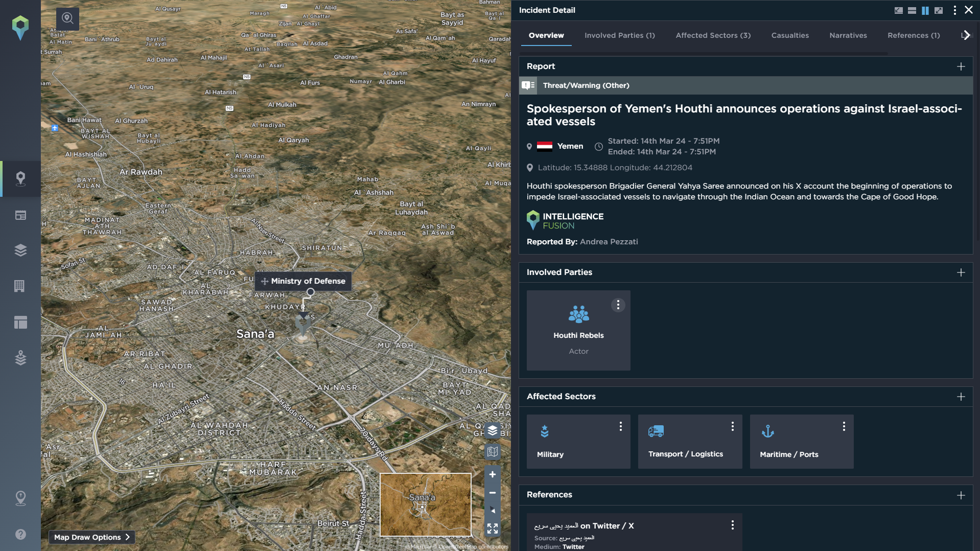Viewport: 980px width, 551px height.
Task: Click the Sana'a minimap overview thumbnail
Action: [425, 504]
